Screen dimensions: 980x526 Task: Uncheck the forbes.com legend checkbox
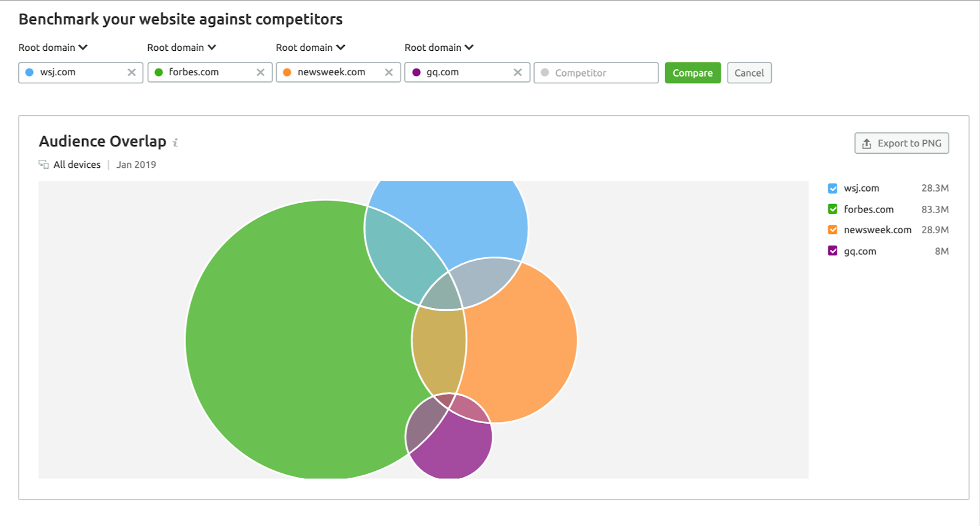pos(832,209)
